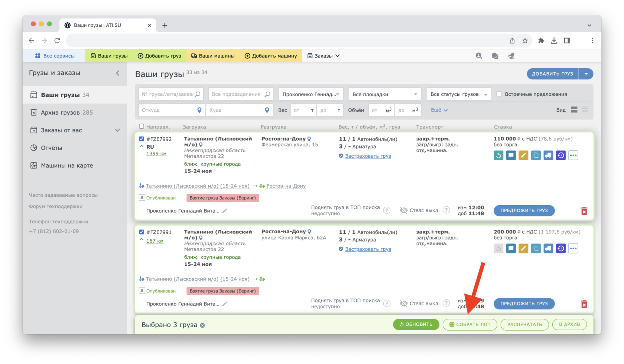Open browser extensions puzzle icon
624x364 pixels.
541,40
